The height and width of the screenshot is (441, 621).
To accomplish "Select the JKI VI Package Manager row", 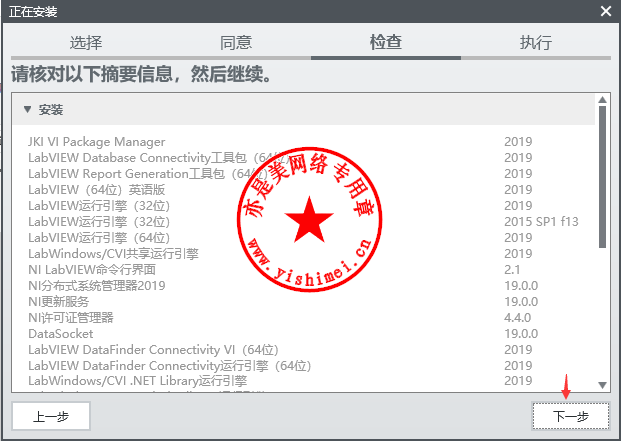I will (304, 142).
